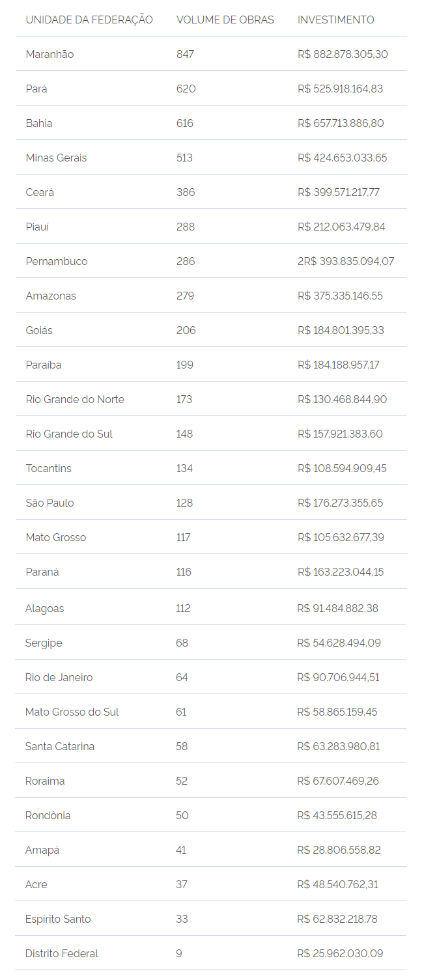Click the Pernambuco investment value 2R$ 393.835.094,07

point(346,261)
